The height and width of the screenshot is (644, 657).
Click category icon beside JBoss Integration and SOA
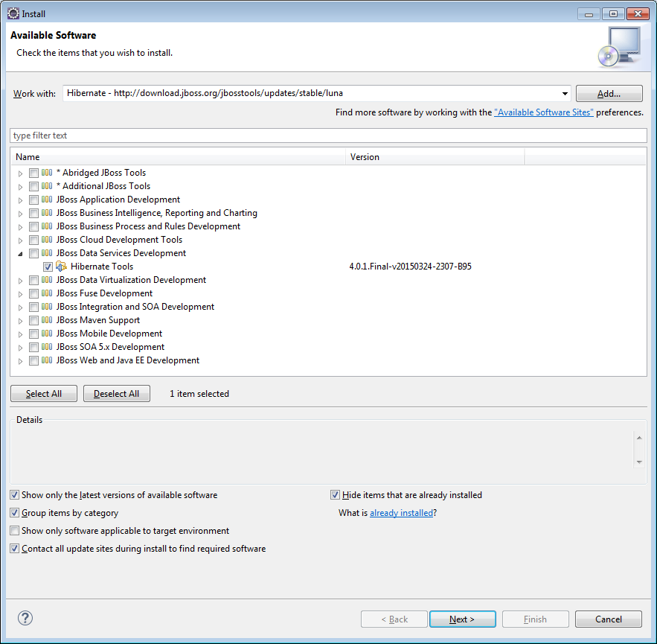pyautogui.click(x=47, y=307)
